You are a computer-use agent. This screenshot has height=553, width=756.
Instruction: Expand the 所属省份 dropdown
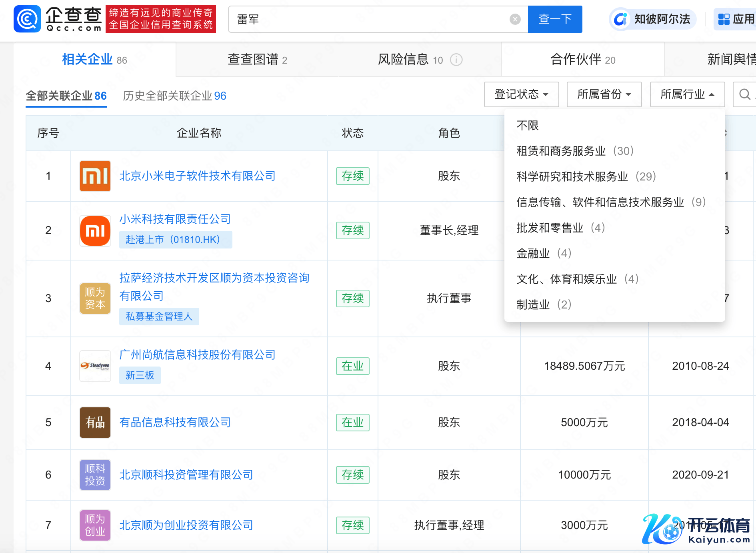pyautogui.click(x=604, y=94)
